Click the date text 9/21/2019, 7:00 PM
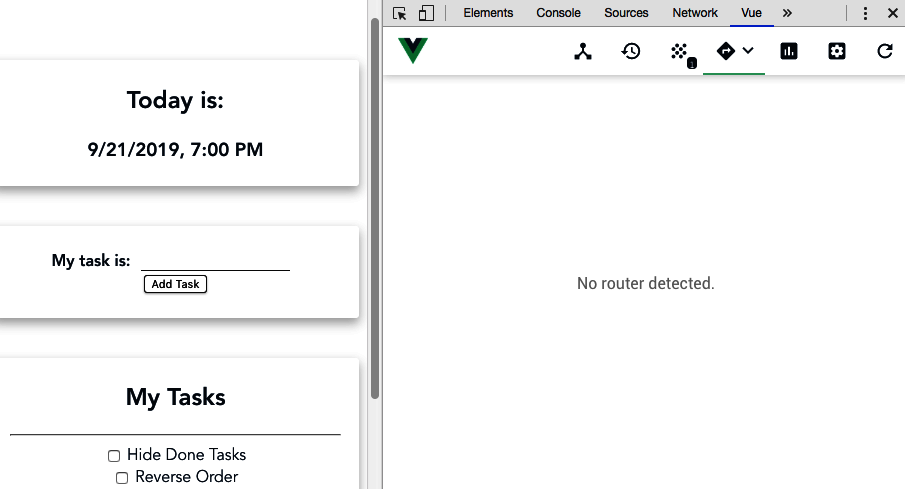The image size is (905, 489). [x=175, y=150]
